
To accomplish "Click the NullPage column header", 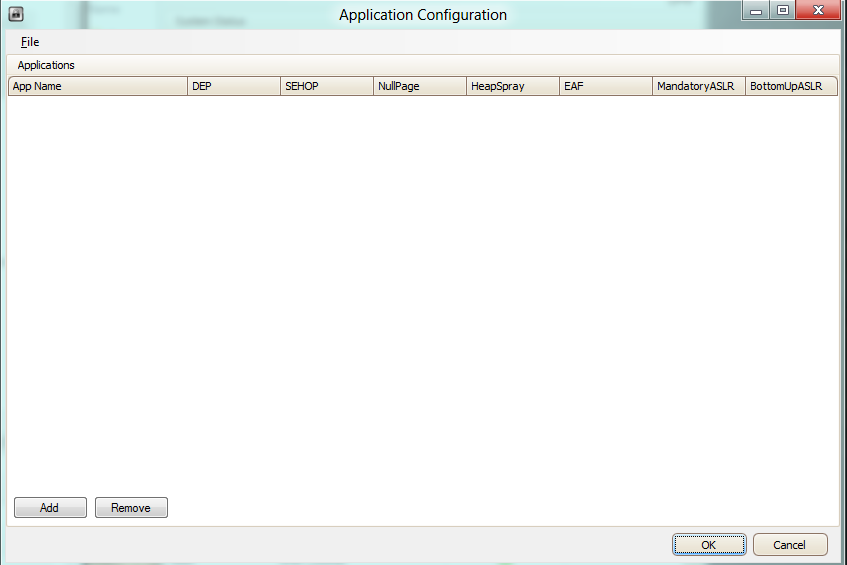I will click(420, 86).
